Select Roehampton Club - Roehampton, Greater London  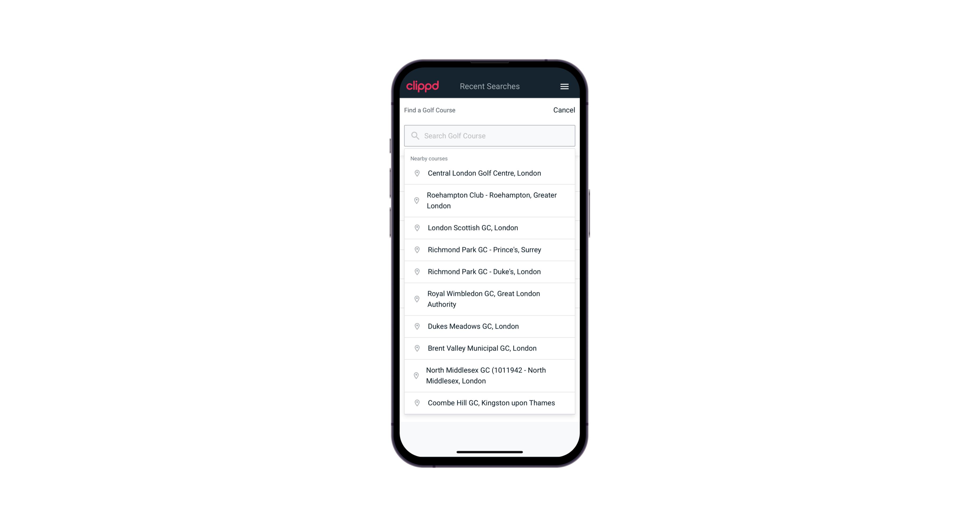point(490,200)
